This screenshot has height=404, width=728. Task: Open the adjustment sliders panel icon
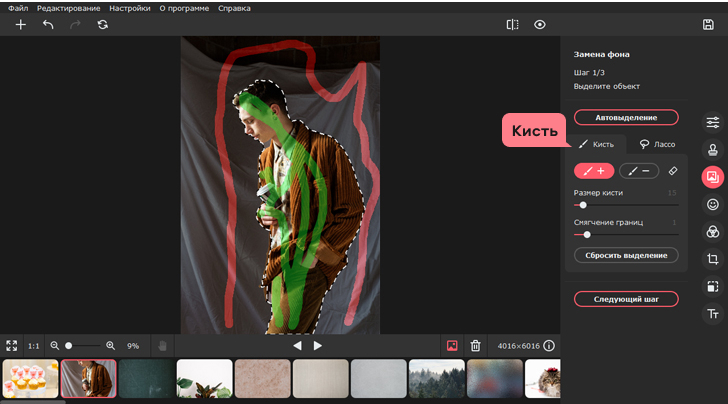713,122
